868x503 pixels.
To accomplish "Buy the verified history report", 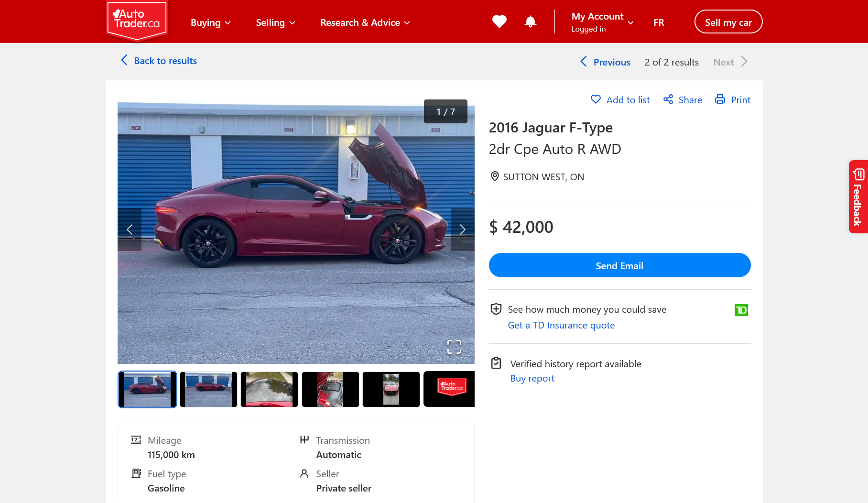I will point(532,378).
